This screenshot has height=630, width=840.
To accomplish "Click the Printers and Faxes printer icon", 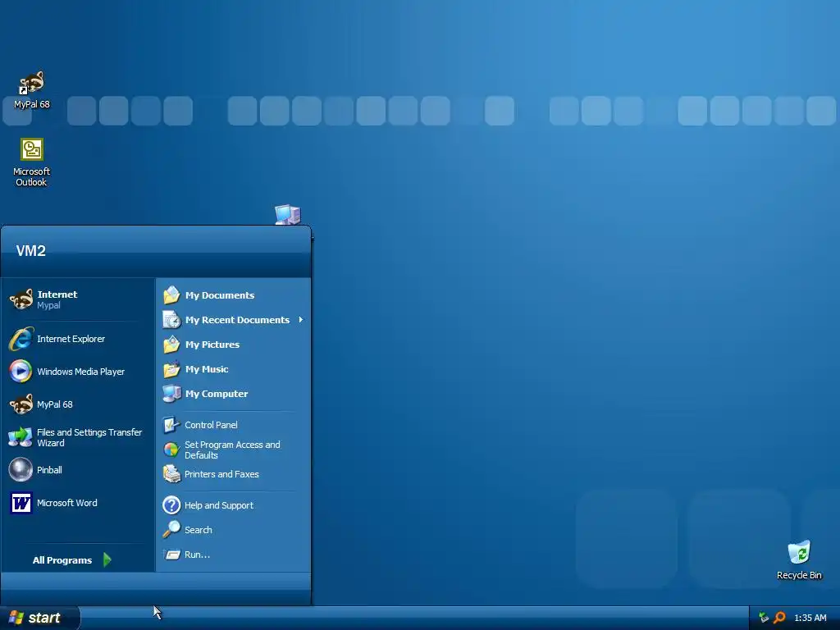I will tap(171, 474).
